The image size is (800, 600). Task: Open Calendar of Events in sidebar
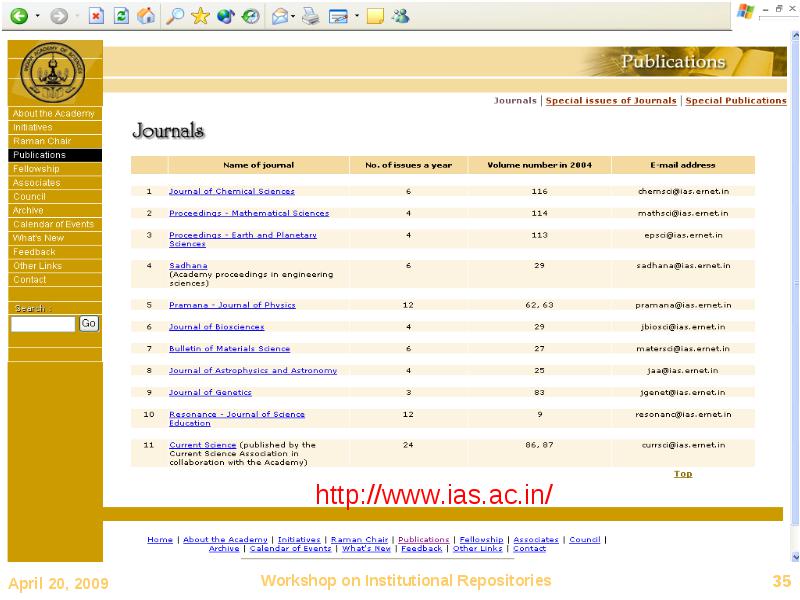pyautogui.click(x=54, y=224)
